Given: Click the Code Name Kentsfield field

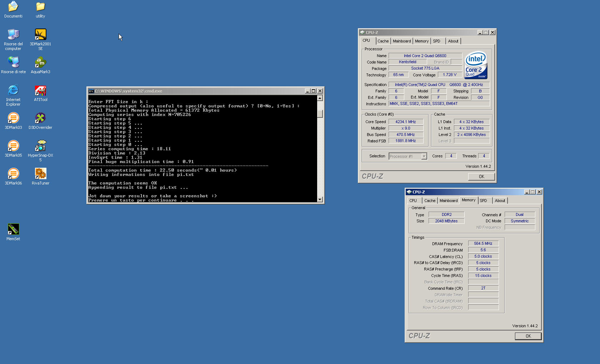Looking at the screenshot, I should tap(407, 62).
